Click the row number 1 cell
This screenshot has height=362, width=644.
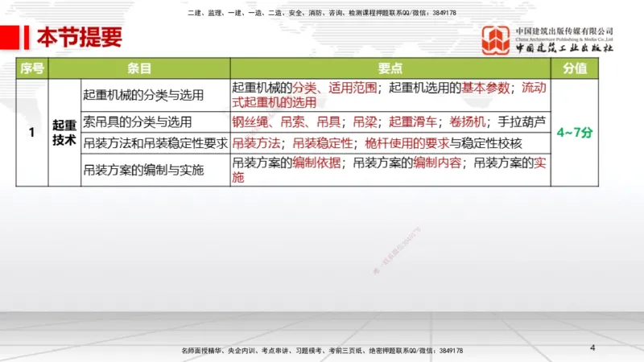[32, 132]
